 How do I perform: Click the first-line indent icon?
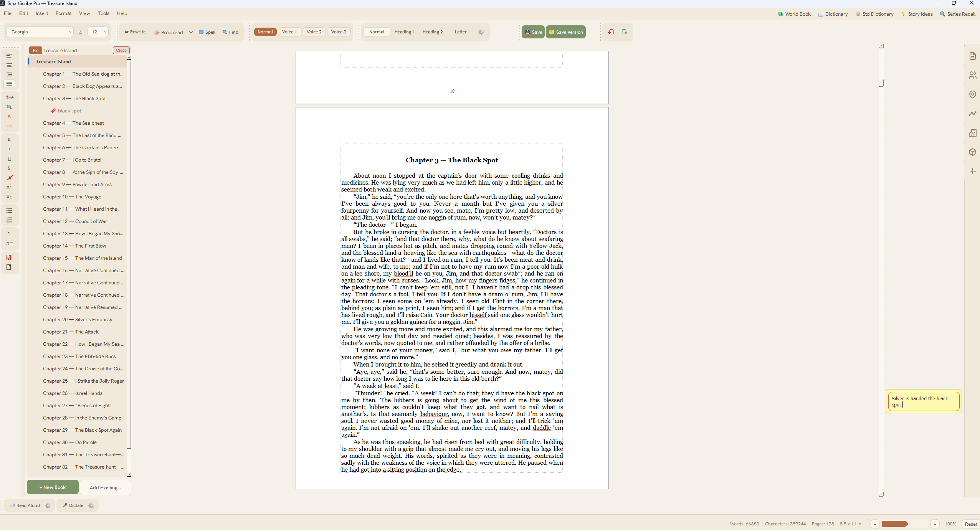(x=10, y=97)
